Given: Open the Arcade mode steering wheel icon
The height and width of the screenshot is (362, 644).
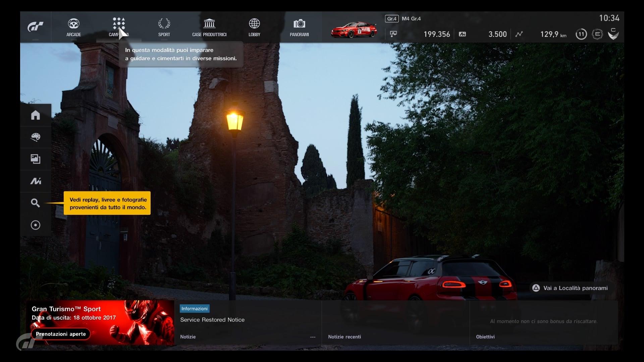Looking at the screenshot, I should [x=73, y=23].
